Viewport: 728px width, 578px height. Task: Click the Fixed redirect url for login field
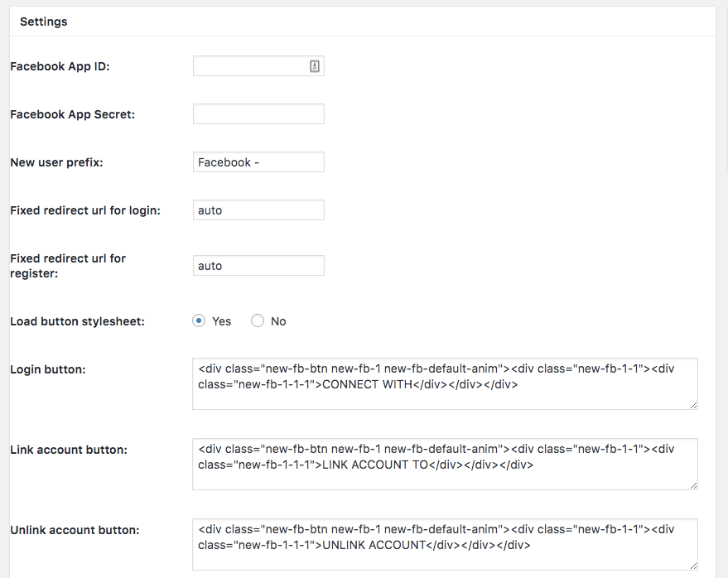[x=258, y=210]
